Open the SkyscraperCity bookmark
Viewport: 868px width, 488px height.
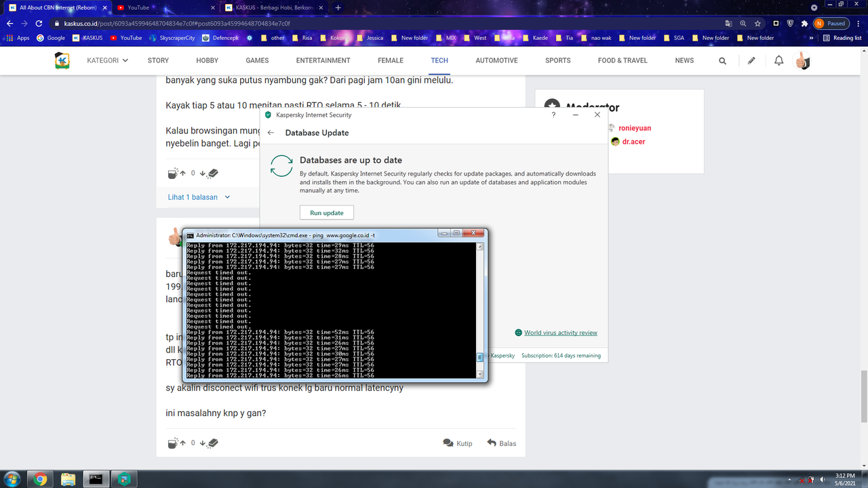coord(172,38)
